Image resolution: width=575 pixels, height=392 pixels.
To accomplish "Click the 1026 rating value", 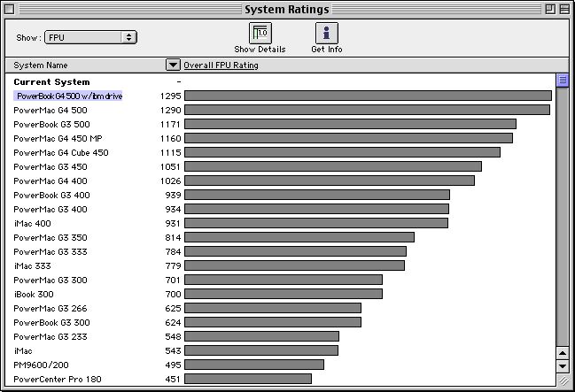I will click(x=170, y=181).
